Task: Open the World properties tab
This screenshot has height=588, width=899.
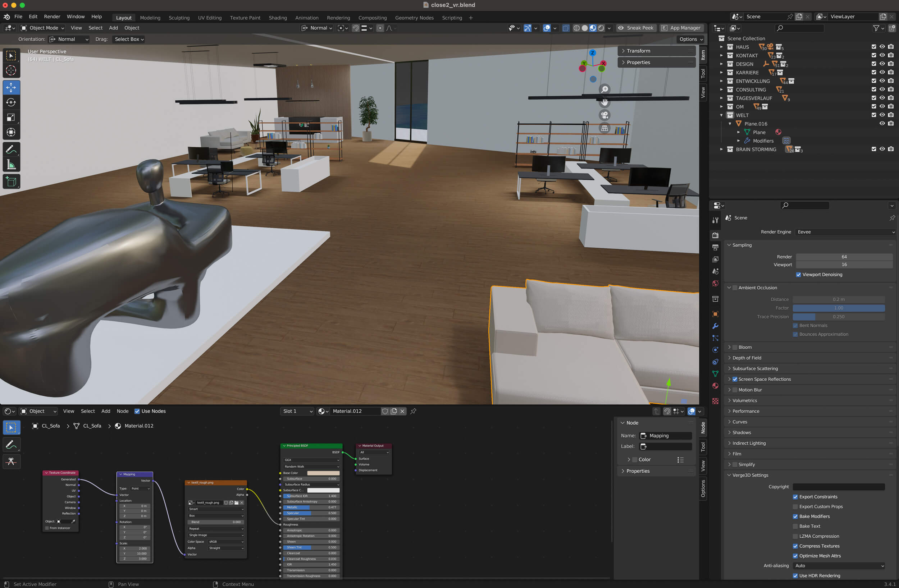Action: pyautogui.click(x=715, y=284)
